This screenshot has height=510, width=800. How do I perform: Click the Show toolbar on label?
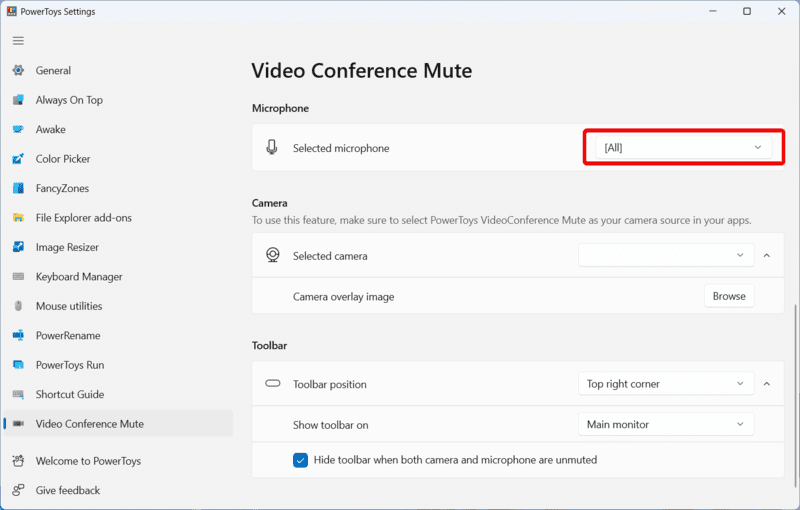click(x=331, y=425)
